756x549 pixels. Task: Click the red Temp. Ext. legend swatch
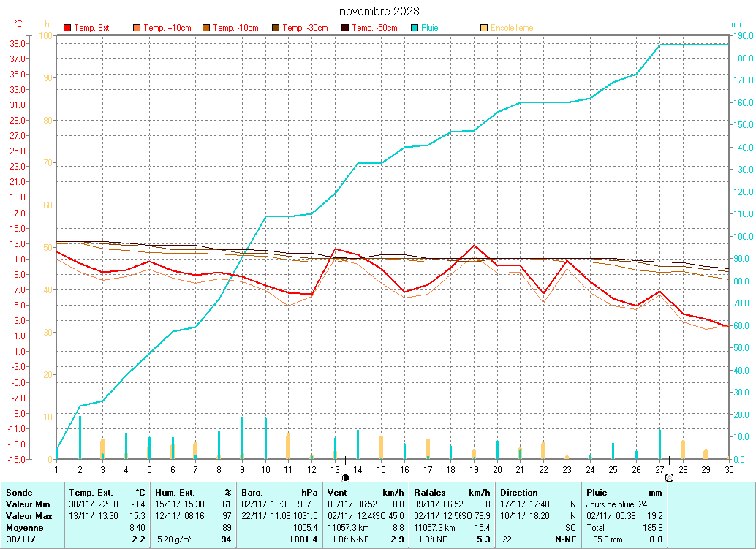[68, 28]
